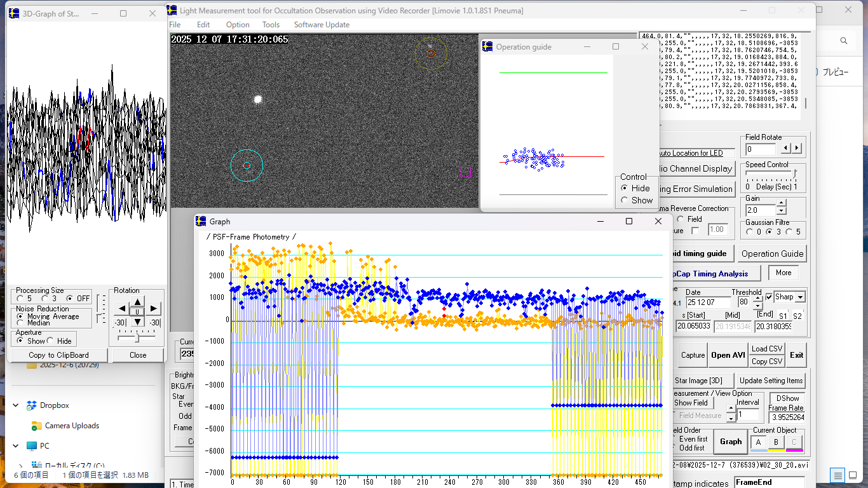
Task: Toggle the Sharp checkbox
Action: click(769, 297)
